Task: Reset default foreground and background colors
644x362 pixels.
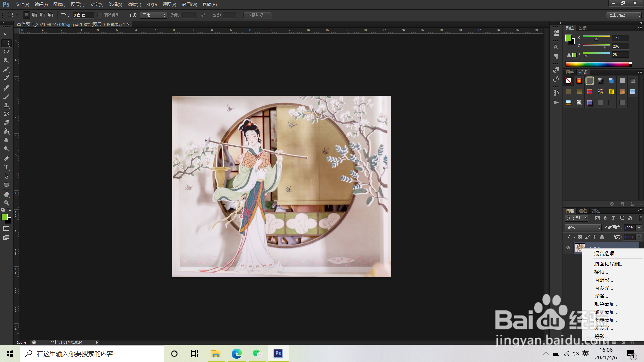Action: [x=3, y=210]
